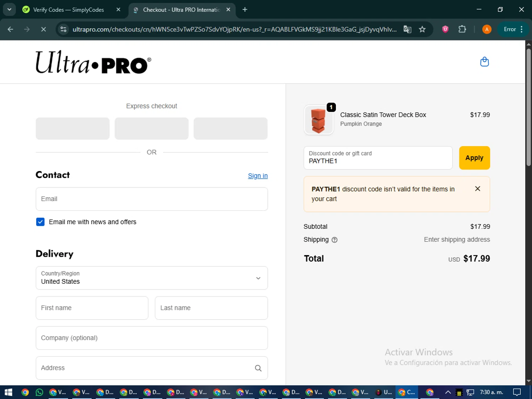Screen dimensions: 532x399
Task: Click the Email input field
Action: [x=152, y=199]
